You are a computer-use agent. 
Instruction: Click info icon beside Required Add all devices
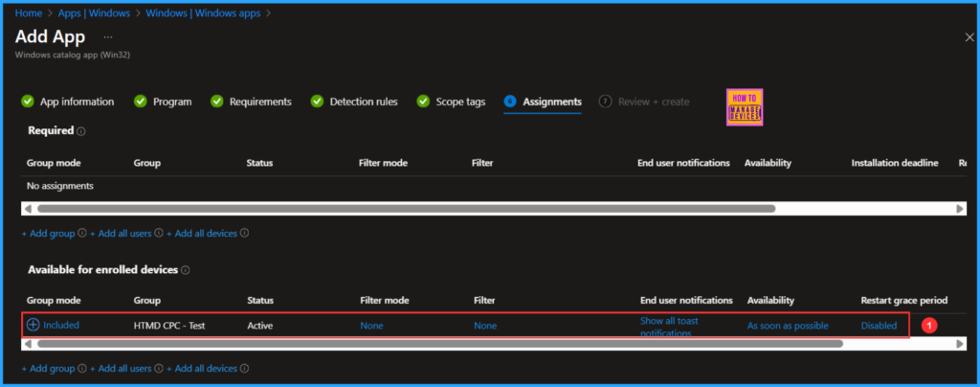click(x=244, y=233)
